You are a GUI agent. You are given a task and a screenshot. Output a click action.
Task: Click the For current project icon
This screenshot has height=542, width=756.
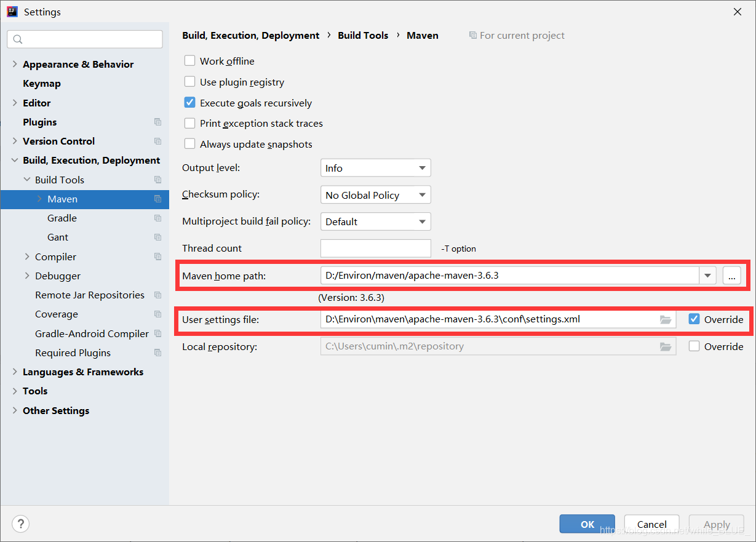tap(472, 36)
